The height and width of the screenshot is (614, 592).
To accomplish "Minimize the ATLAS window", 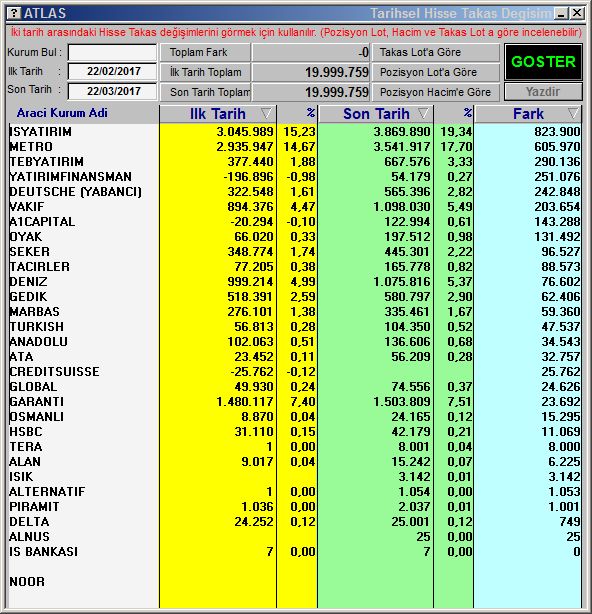I will [x=562, y=13].
